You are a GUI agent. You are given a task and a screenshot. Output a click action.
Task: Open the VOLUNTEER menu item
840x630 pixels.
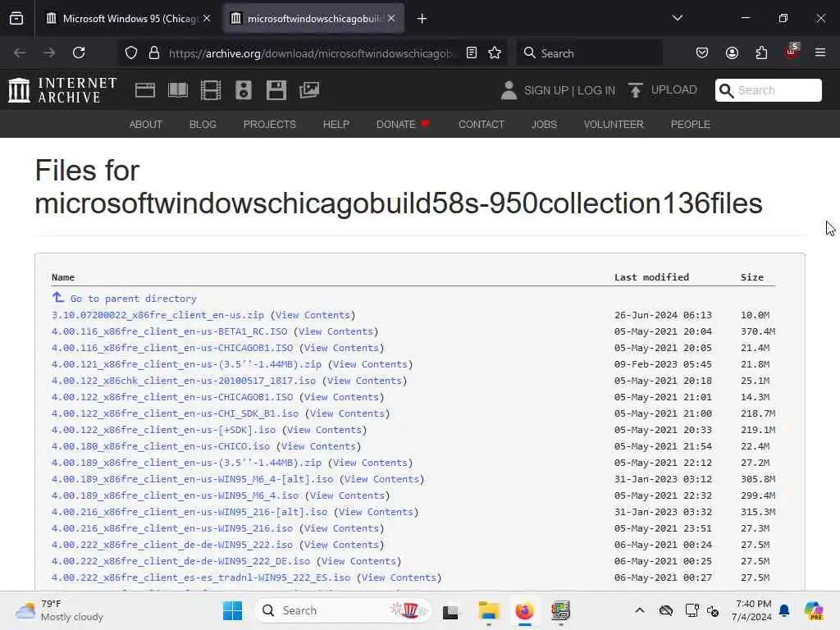point(614,125)
